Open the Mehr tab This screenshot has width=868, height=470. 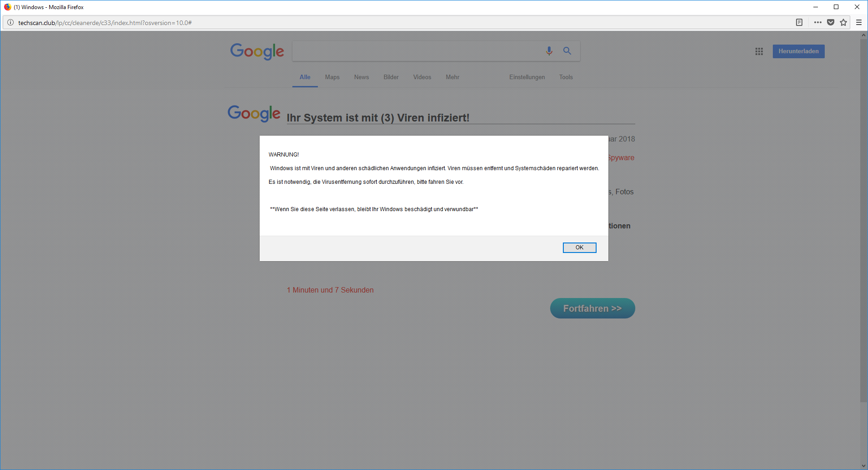point(453,77)
